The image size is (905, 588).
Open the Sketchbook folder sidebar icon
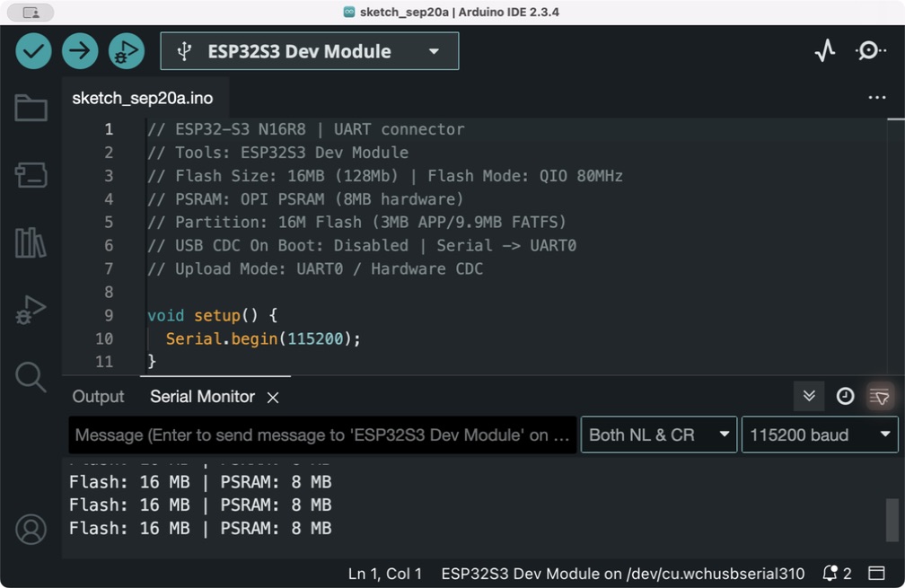31,108
